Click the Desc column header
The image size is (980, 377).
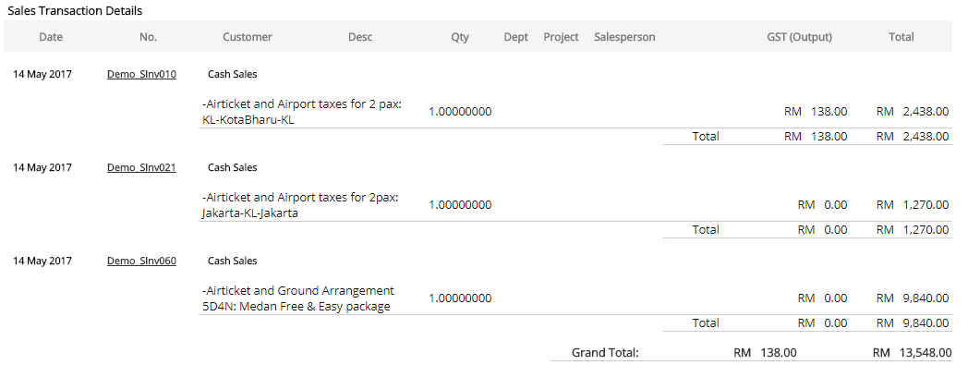click(x=360, y=37)
